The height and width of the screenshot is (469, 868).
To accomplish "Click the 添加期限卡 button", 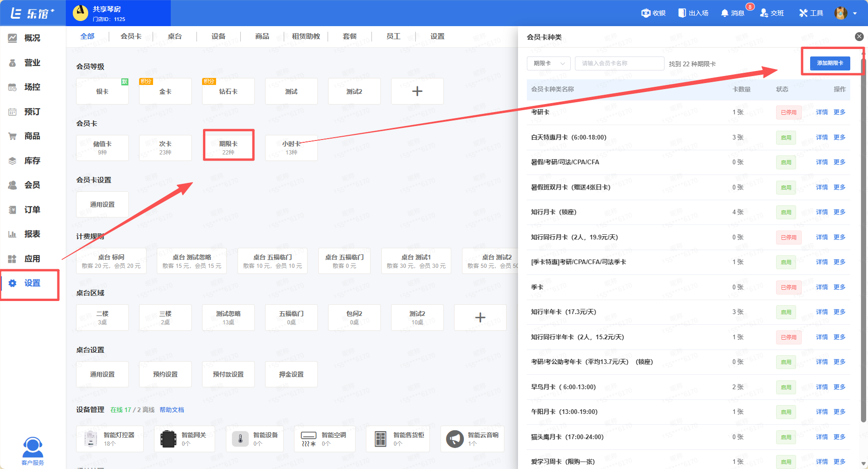I will click(x=830, y=63).
